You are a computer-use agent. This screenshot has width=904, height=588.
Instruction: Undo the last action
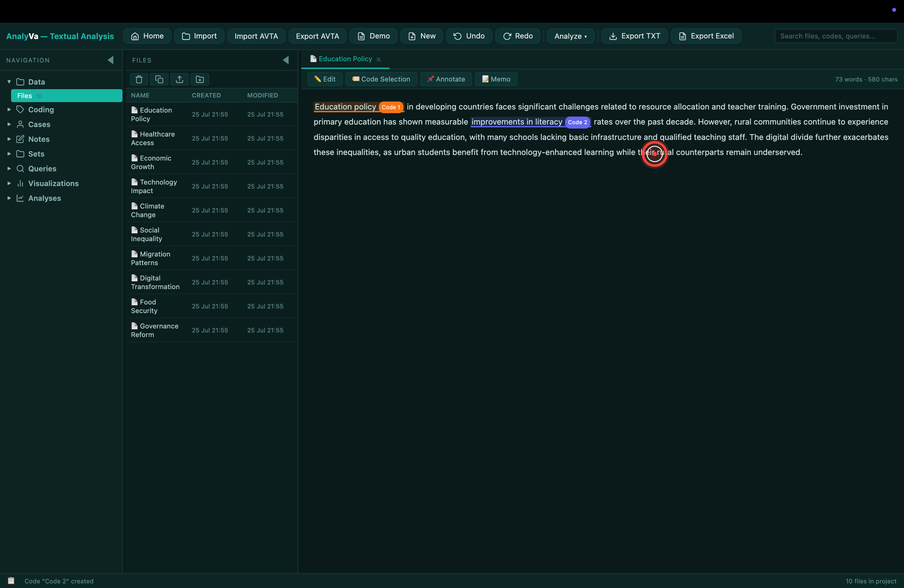coord(469,36)
